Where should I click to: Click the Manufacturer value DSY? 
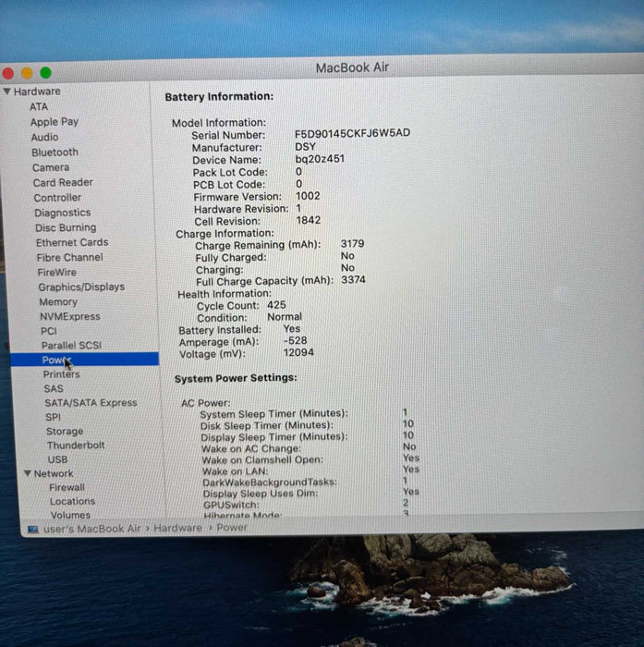(305, 146)
